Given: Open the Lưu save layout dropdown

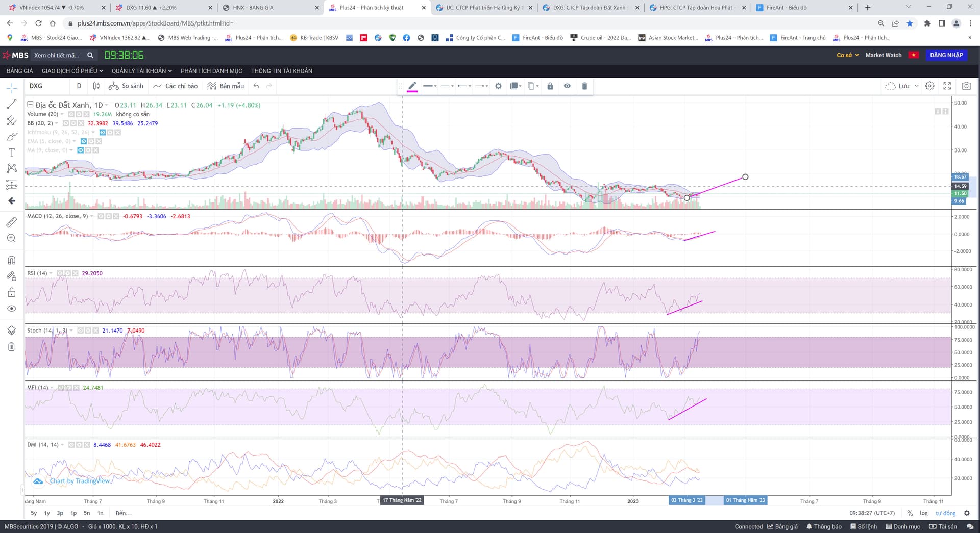Looking at the screenshot, I should 917,86.
